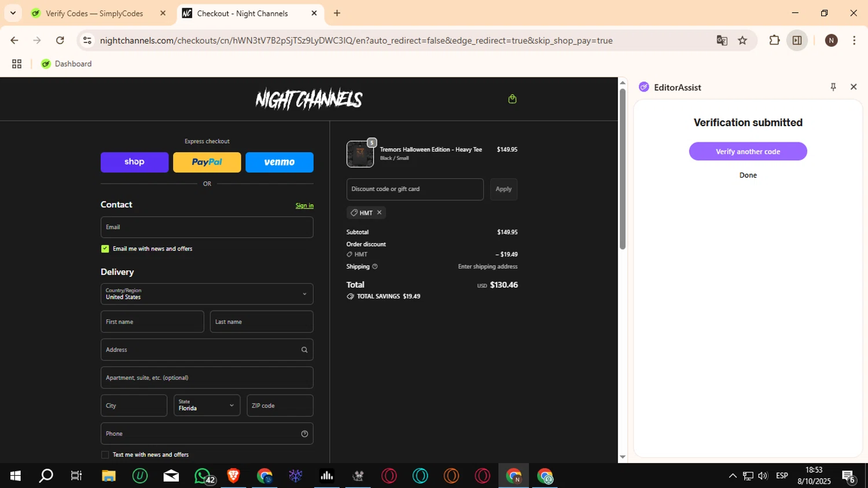Click Verify another code button
The image size is (868, 488).
pos(748,152)
